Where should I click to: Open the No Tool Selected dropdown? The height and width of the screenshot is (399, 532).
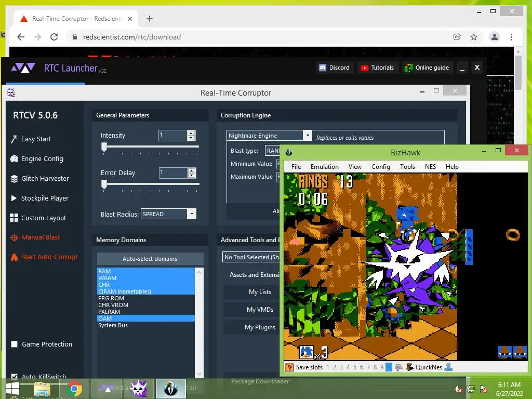pyautogui.click(x=251, y=257)
